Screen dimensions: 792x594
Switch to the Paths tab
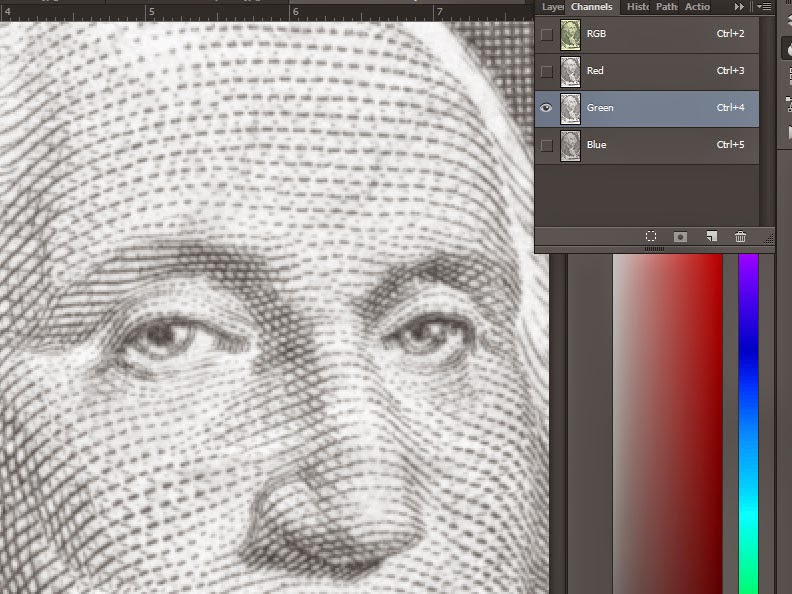(x=667, y=7)
